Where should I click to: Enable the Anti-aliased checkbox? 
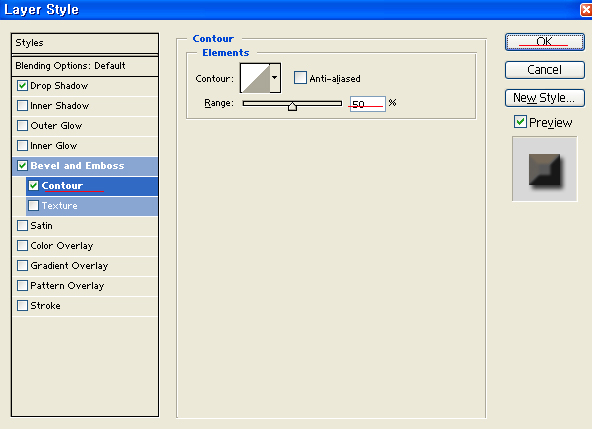click(x=300, y=78)
